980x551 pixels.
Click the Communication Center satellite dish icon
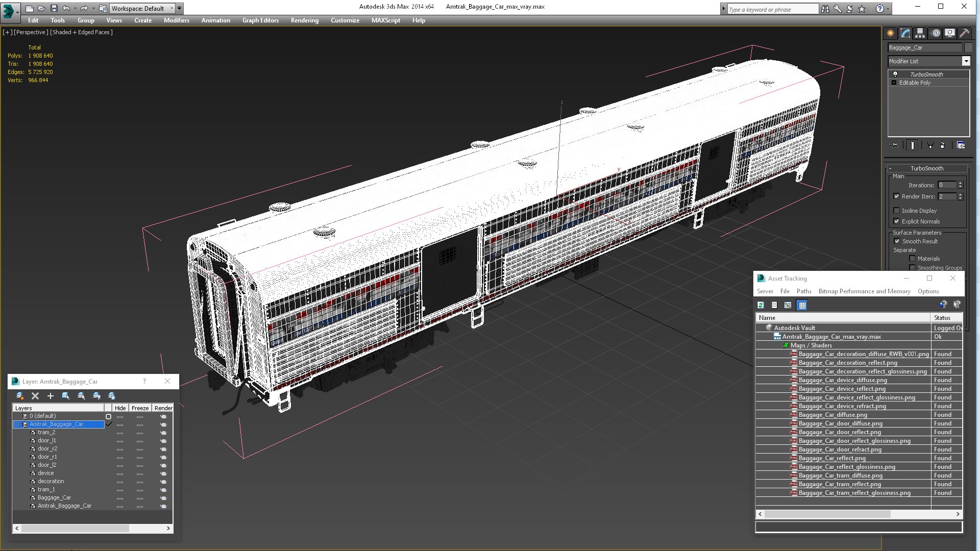point(850,9)
